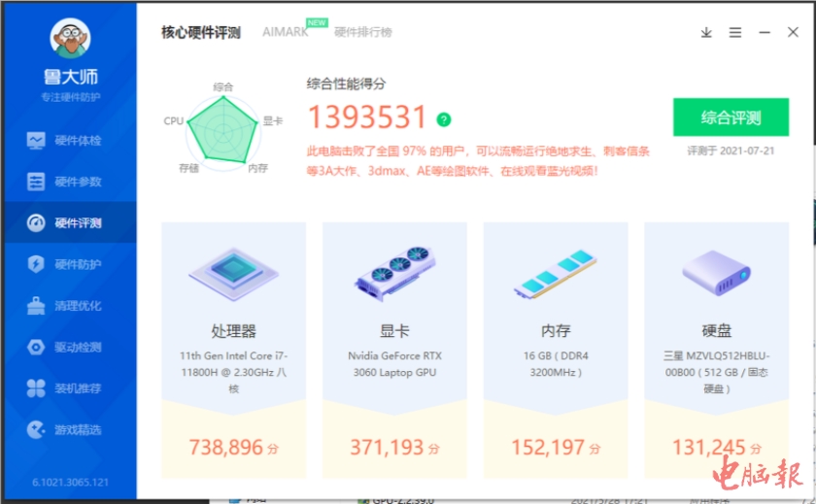Click the 内存 memory stick illustration
Image resolution: width=816 pixels, height=504 pixels.
pos(556,273)
